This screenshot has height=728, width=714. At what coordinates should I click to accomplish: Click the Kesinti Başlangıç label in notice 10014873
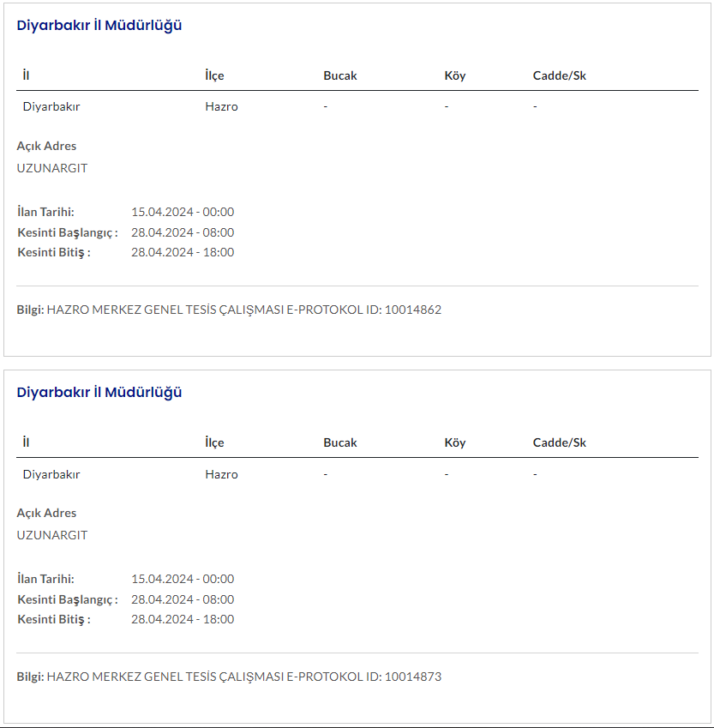pyautogui.click(x=67, y=599)
